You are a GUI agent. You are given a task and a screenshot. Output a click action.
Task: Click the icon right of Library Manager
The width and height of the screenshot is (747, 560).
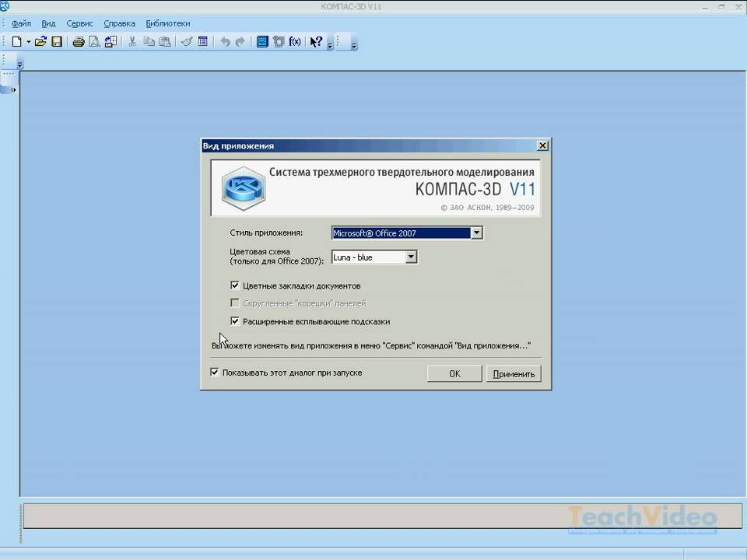279,42
